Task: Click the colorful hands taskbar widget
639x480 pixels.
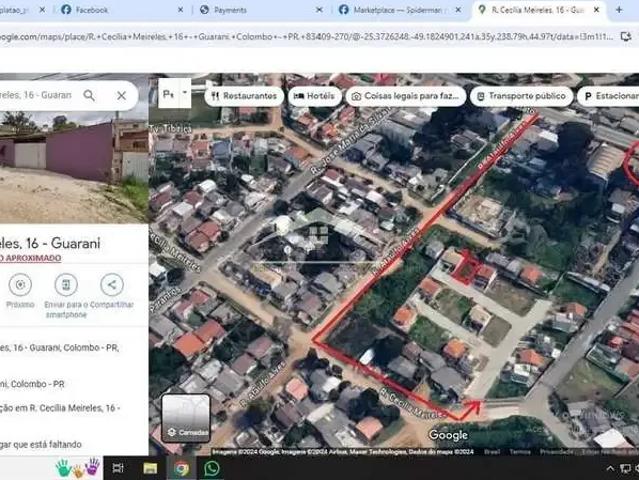Action: tap(78, 468)
